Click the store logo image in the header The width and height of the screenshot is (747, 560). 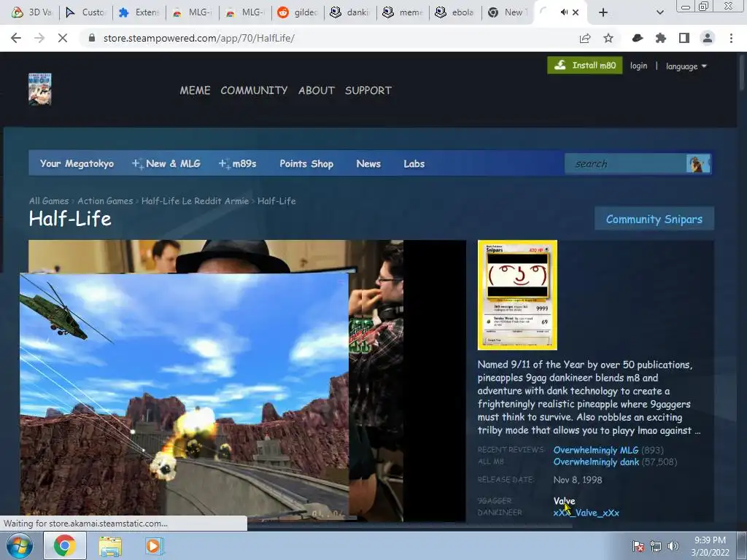click(x=40, y=89)
